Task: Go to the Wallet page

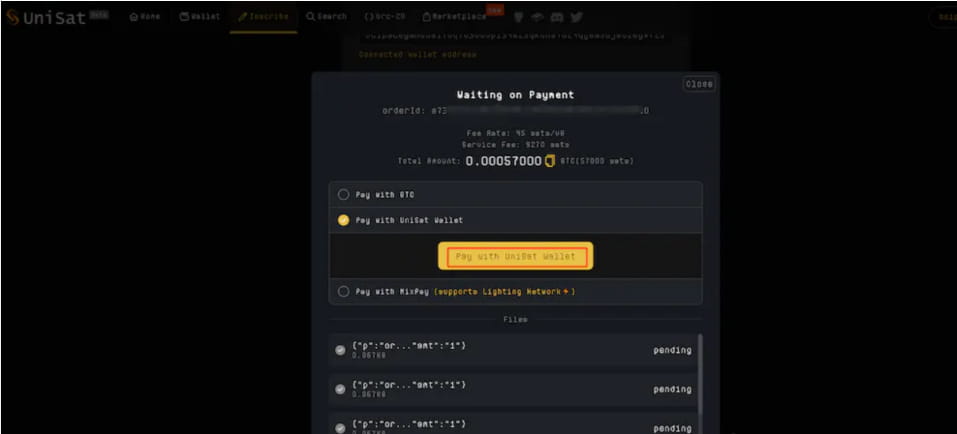Action: pos(200,17)
